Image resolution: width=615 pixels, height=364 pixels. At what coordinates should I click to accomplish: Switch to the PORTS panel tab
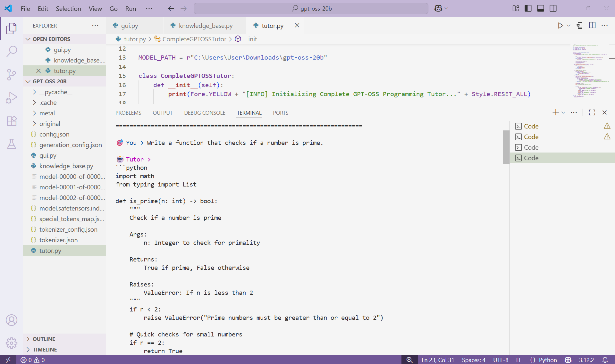coord(281,113)
